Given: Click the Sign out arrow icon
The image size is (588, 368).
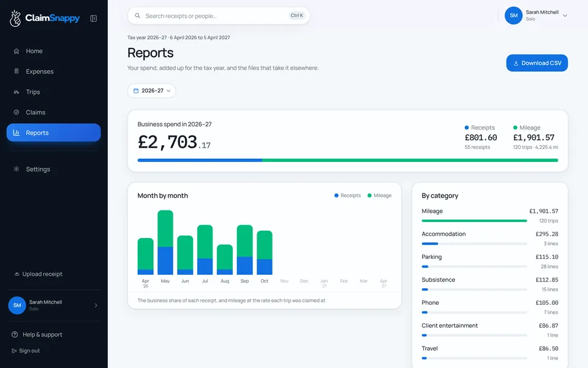Looking at the screenshot, I should 14,351.
